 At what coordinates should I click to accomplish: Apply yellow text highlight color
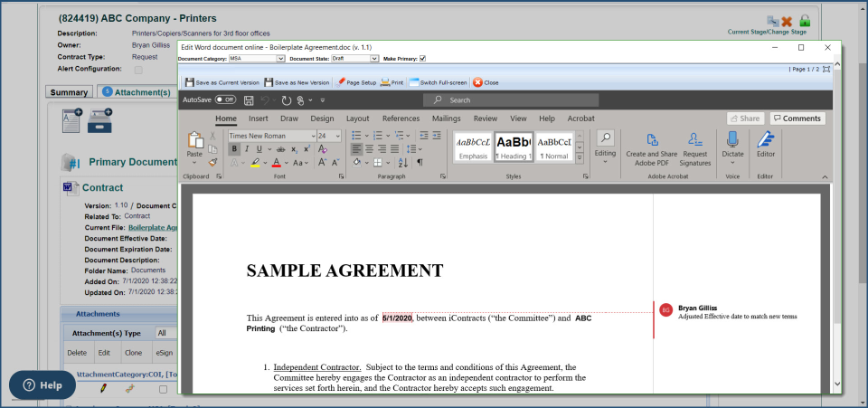(x=255, y=163)
